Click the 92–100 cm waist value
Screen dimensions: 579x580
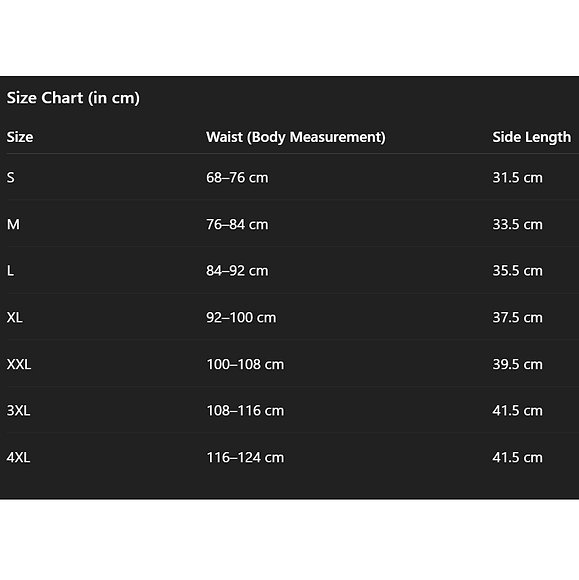tap(241, 317)
